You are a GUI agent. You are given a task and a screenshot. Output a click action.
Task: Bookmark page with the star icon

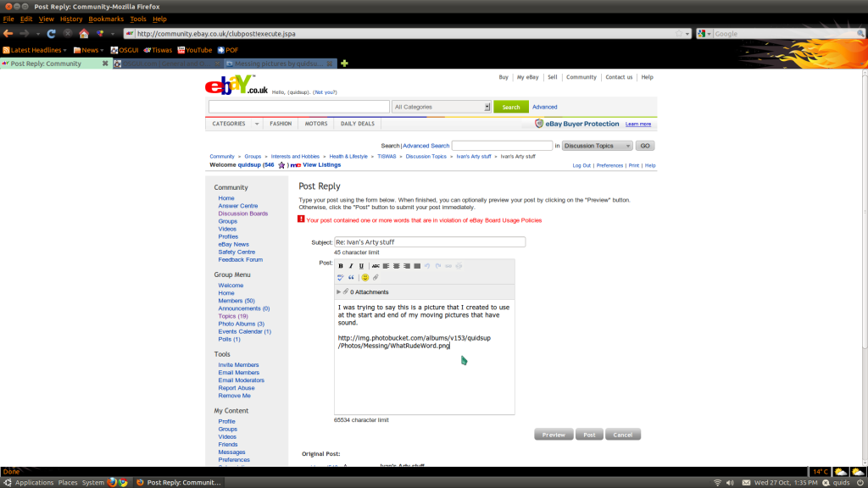(x=679, y=34)
